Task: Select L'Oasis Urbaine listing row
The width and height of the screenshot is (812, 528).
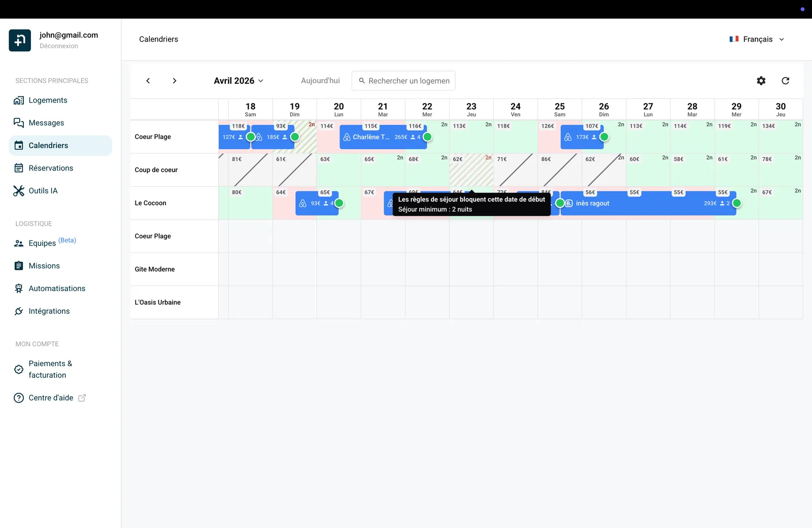Action: [174, 302]
